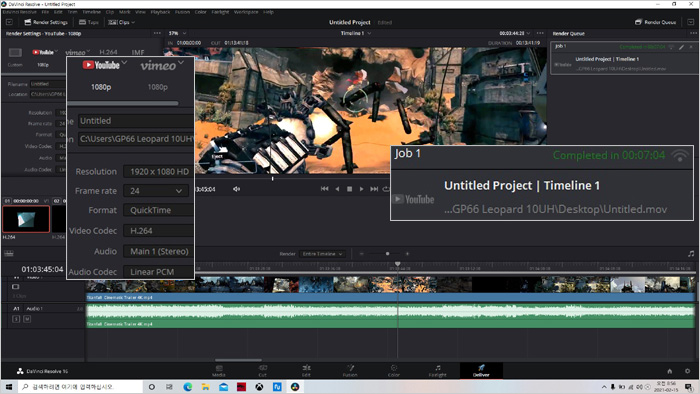Adjust the timeline zoom slider handle
The image size is (700, 394).
point(388,254)
